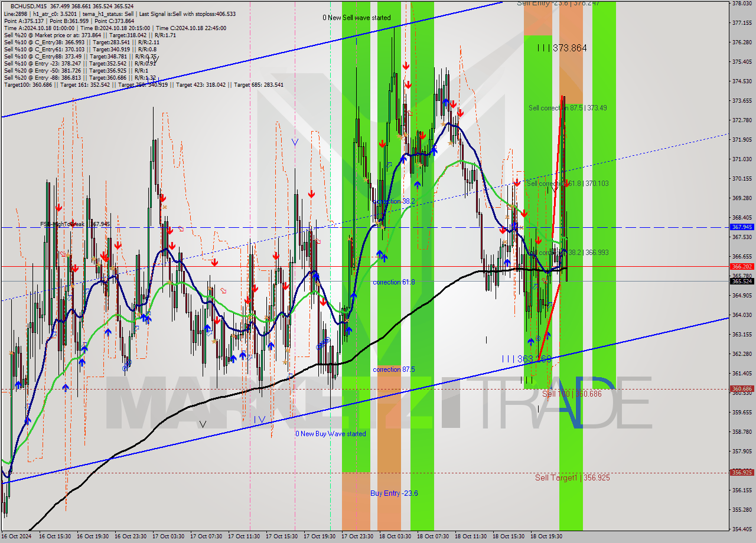Click the red 360.686 price tag
Screen dimensions: 756x543
click(742, 388)
